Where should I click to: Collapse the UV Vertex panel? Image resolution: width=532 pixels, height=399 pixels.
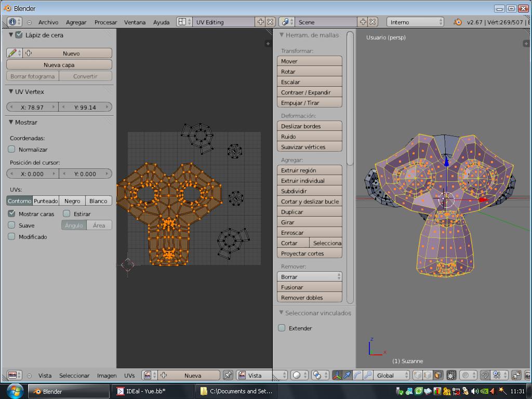(11, 91)
